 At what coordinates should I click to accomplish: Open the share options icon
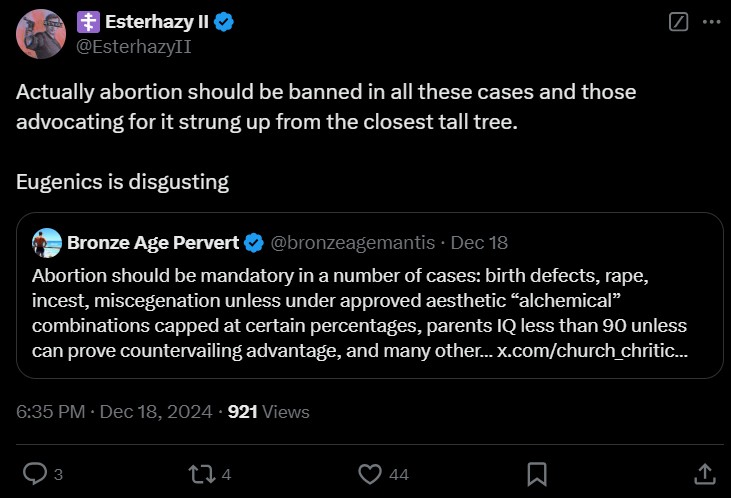point(704,473)
